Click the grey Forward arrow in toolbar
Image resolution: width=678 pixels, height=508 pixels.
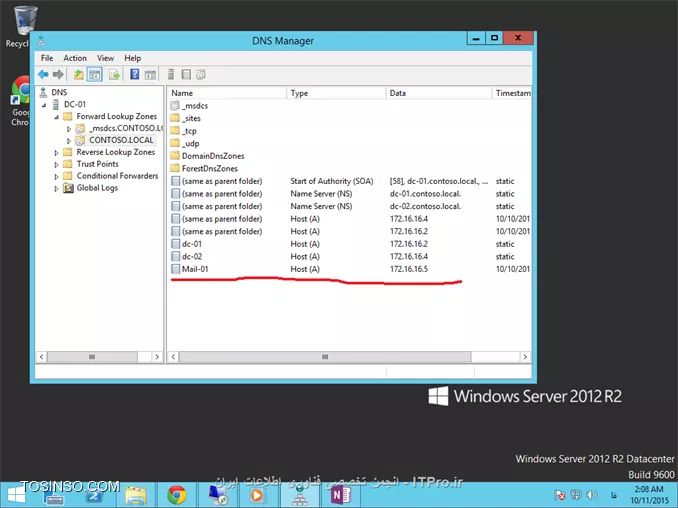58,74
